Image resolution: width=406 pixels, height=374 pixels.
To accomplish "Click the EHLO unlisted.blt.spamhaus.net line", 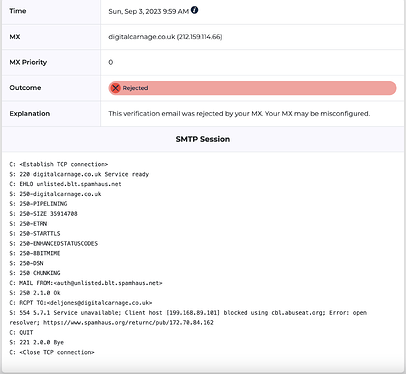I will 65,184.
